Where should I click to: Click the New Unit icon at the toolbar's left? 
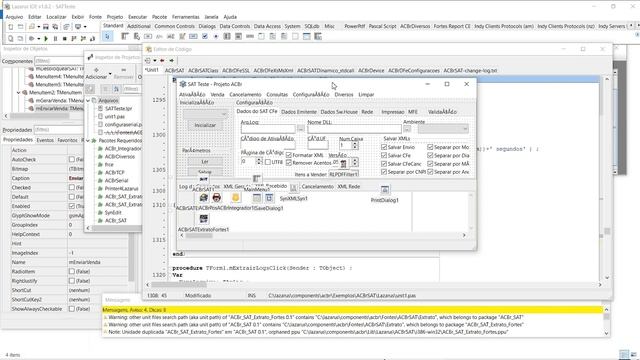[x=10, y=27]
